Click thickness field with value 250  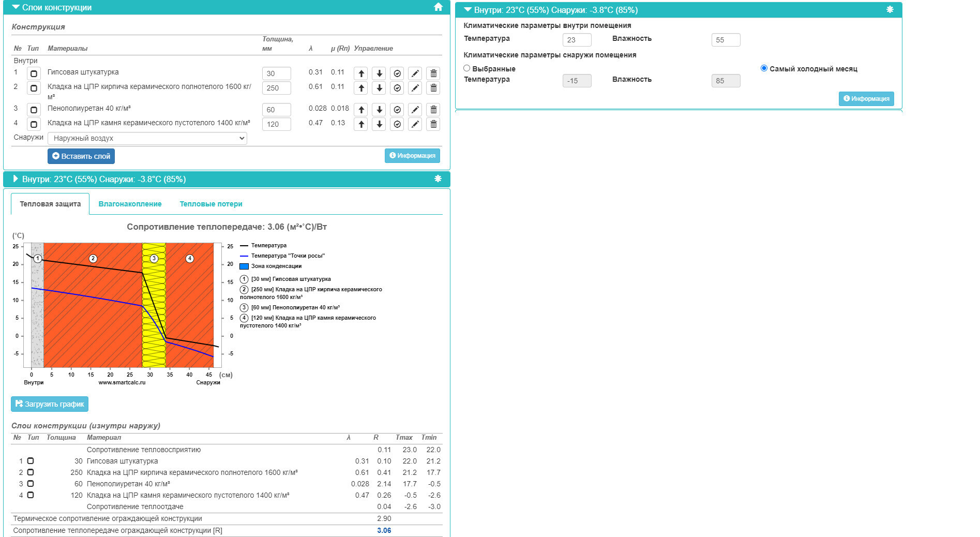277,88
